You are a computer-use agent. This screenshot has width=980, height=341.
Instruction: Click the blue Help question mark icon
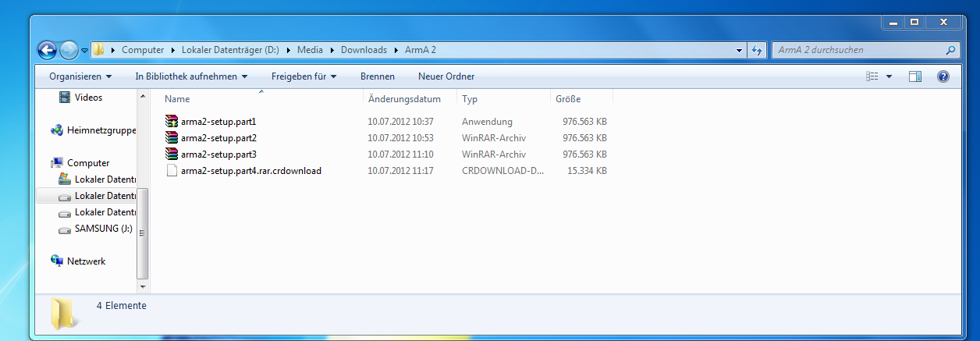[x=943, y=76]
